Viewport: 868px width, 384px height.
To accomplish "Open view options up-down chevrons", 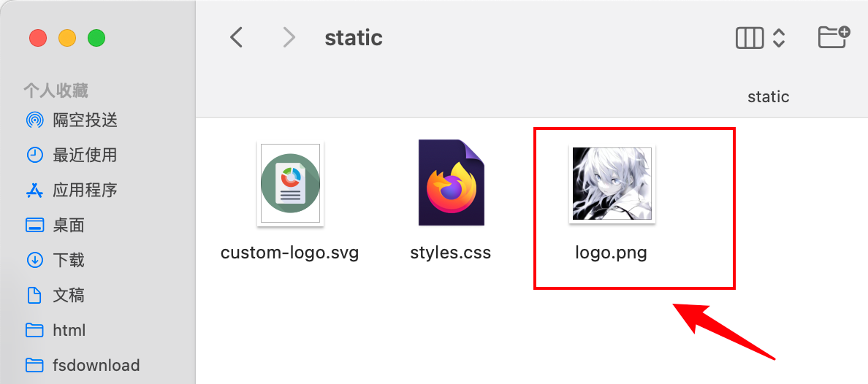I will click(x=779, y=38).
